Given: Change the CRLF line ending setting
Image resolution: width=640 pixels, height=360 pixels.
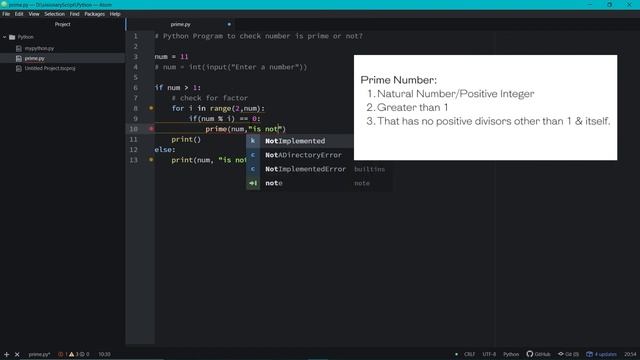Looking at the screenshot, I should coord(469,354).
